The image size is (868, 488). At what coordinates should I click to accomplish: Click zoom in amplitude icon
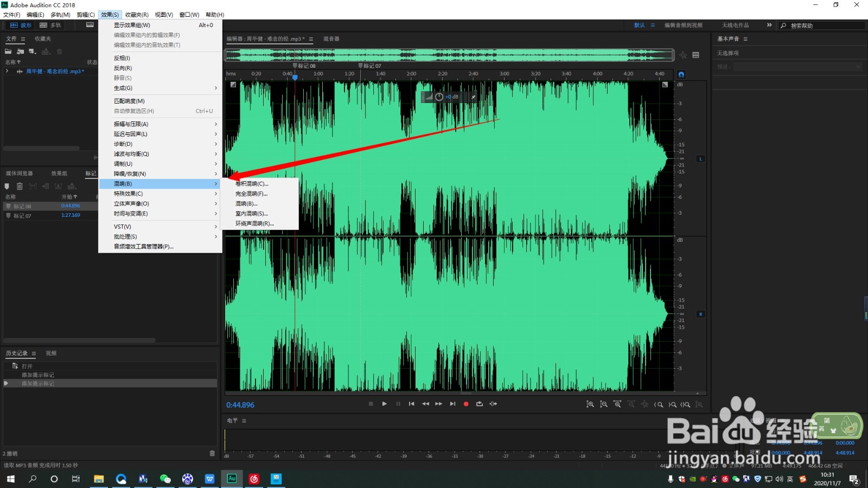[590, 404]
